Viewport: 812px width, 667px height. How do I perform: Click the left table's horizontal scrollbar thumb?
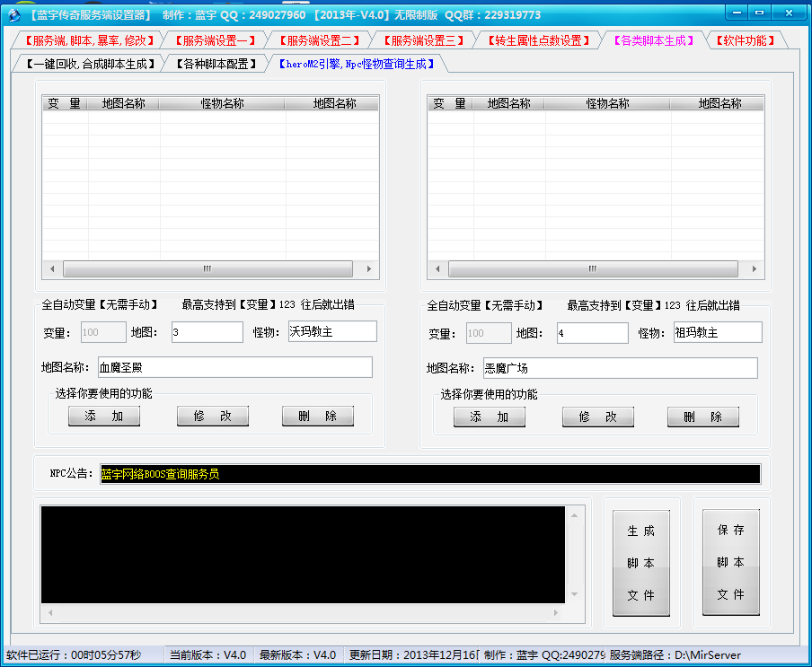click(207, 268)
